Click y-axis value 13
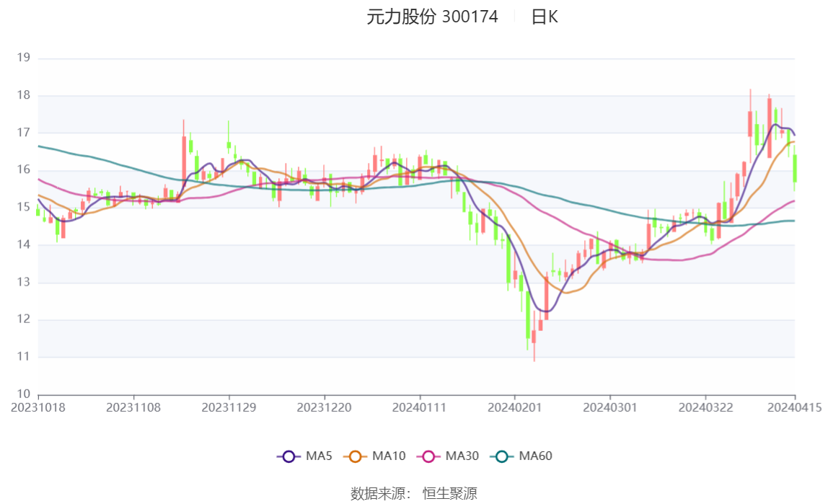Image resolution: width=828 pixels, height=504 pixels. click(x=24, y=282)
